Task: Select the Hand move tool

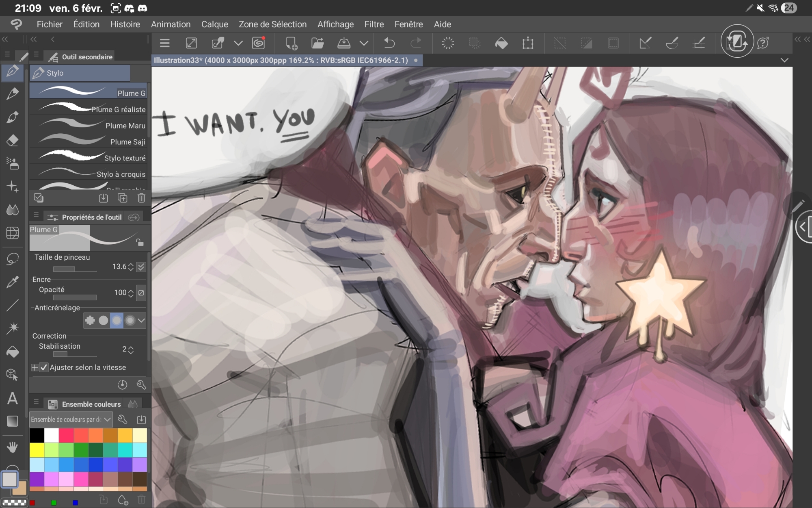Action: (x=13, y=447)
